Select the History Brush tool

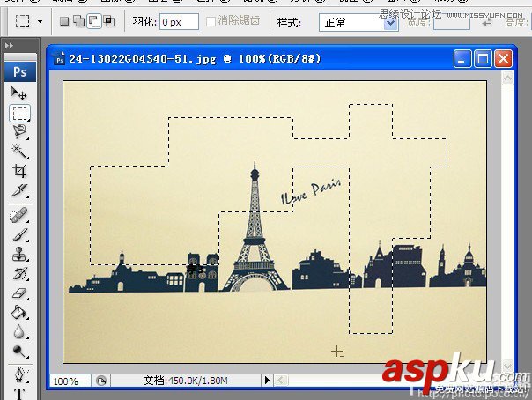(19, 273)
